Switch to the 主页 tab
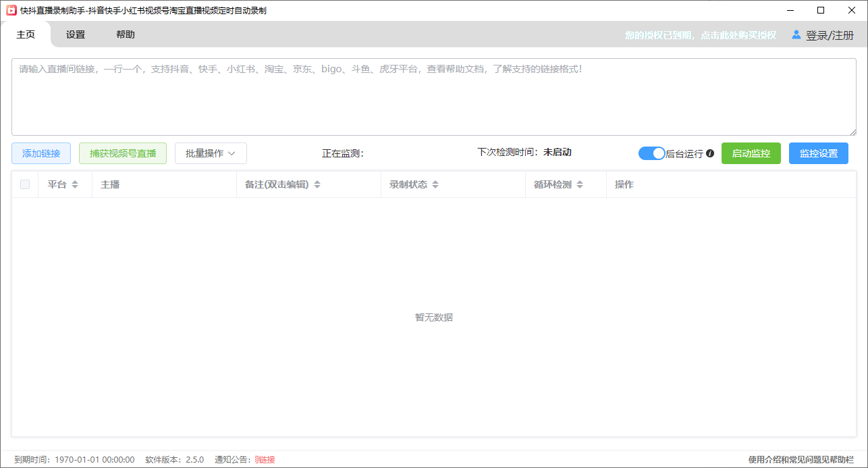The image size is (868, 468). (x=26, y=34)
